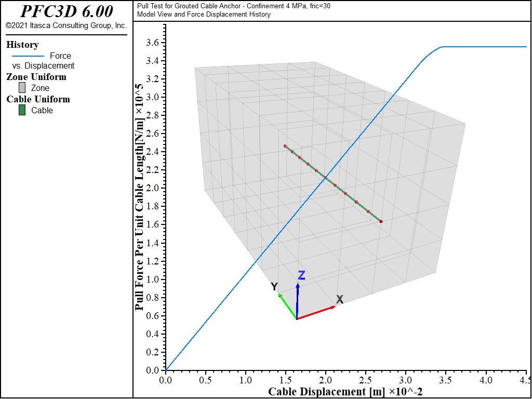The width and height of the screenshot is (532, 399).
Task: Click the "Force" legend label
Action: 60,56
